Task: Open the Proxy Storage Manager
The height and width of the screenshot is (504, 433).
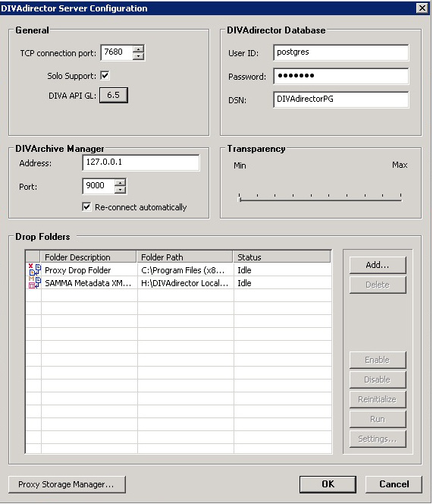Action: (x=67, y=484)
